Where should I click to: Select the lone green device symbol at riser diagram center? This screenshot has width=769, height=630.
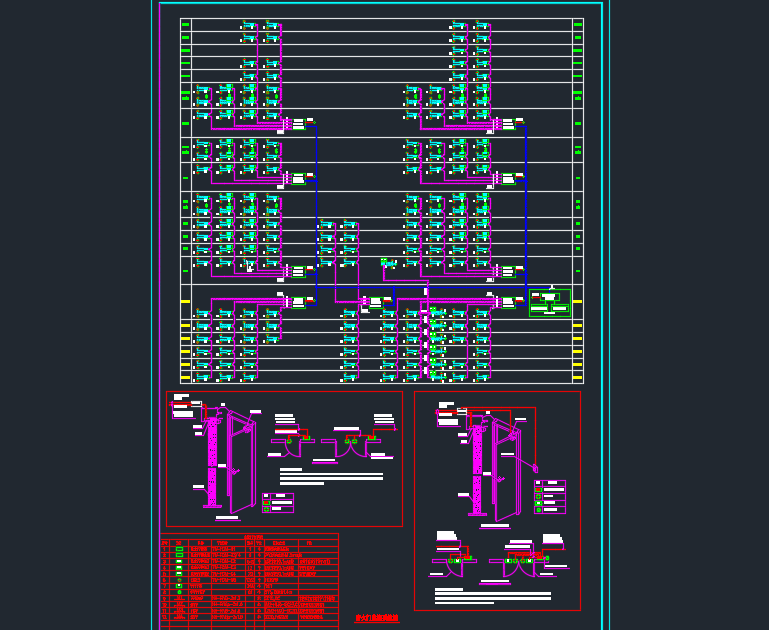coord(384,262)
